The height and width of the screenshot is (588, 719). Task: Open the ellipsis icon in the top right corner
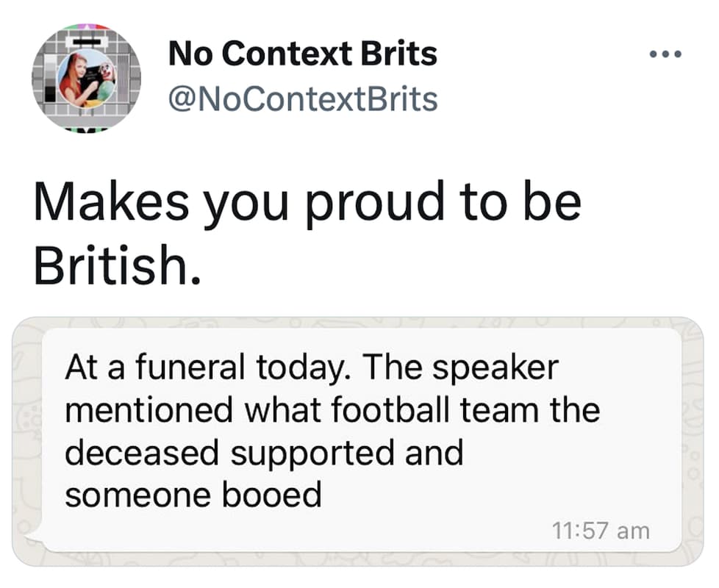coord(666,53)
